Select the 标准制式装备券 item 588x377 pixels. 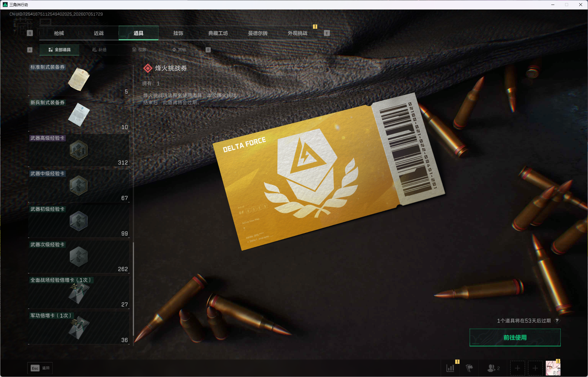pos(79,80)
